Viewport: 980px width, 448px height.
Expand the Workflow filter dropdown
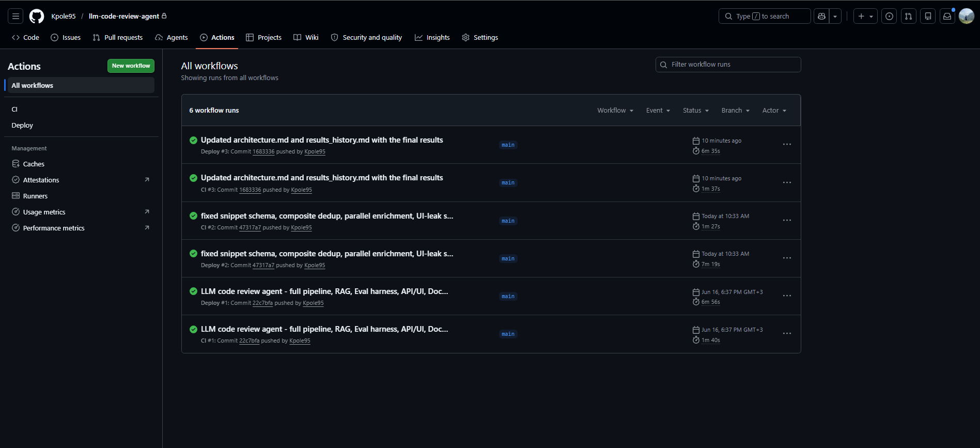615,110
